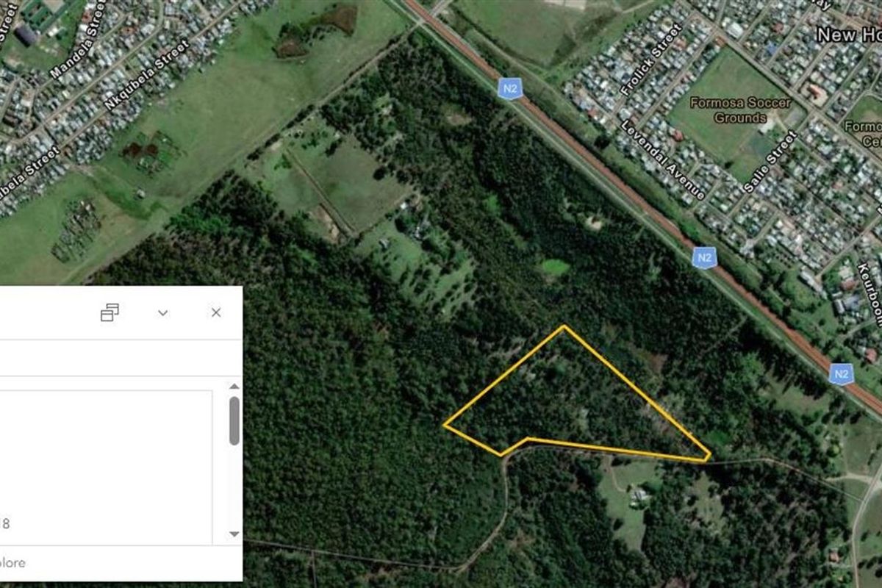Viewport: 882px width, 588px height.
Task: Click the partially visible Explore link
Action: (x=12, y=563)
